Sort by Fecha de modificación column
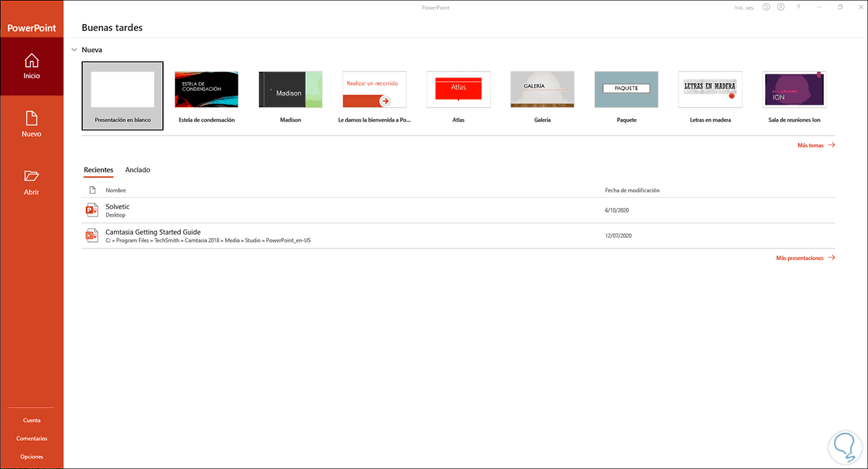Screen dimensions: 868x469 click(632, 190)
